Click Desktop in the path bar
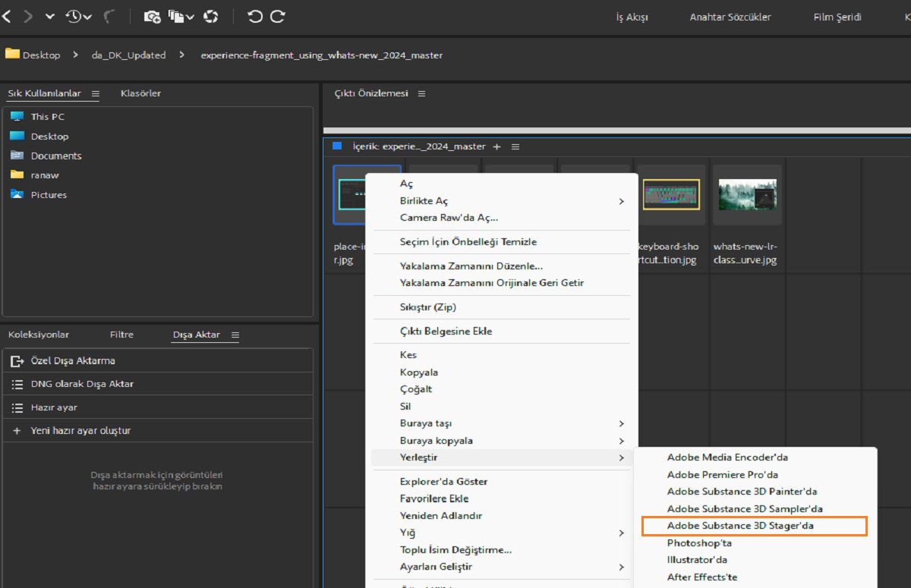Viewport: 911px width, 588px height. click(41, 55)
